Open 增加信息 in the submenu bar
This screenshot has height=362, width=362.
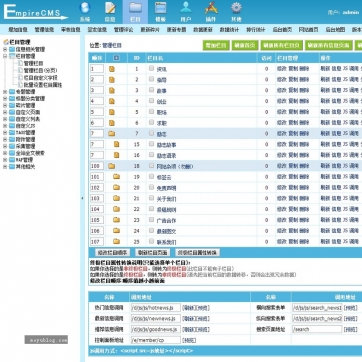point(18,30)
